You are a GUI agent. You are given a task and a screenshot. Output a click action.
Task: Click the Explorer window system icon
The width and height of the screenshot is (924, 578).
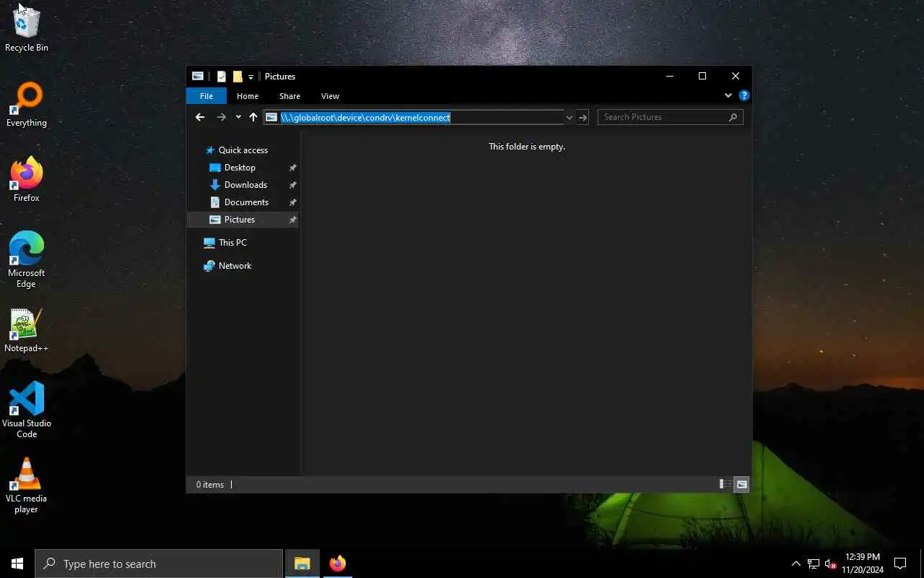click(197, 77)
